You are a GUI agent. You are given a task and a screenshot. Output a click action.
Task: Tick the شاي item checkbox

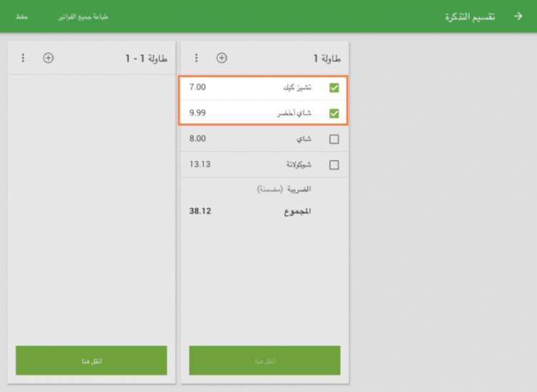[x=334, y=140]
